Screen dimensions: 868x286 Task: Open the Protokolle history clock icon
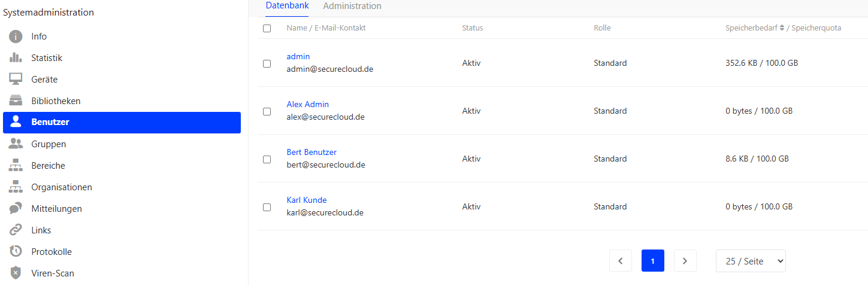tap(16, 252)
